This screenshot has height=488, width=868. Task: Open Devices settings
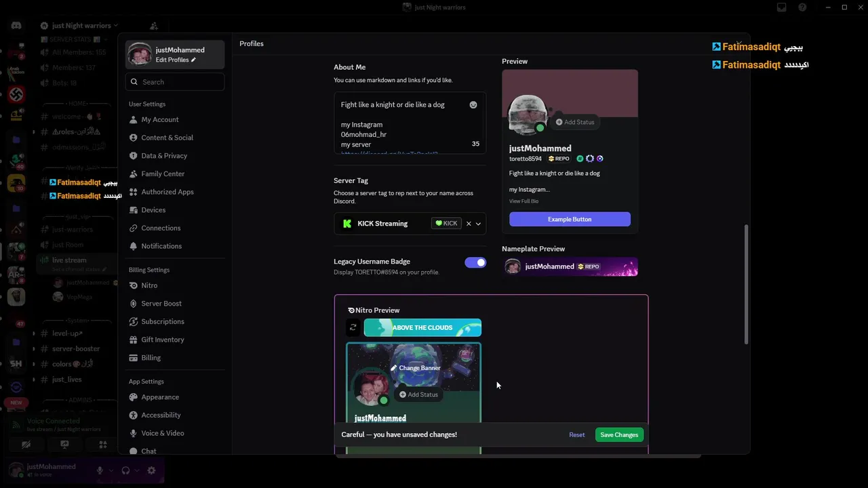174,210
